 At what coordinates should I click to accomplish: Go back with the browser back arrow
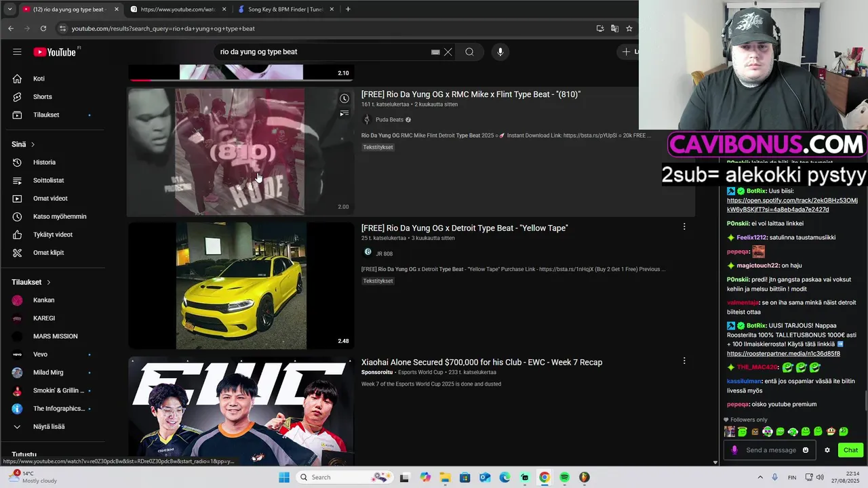(x=11, y=28)
